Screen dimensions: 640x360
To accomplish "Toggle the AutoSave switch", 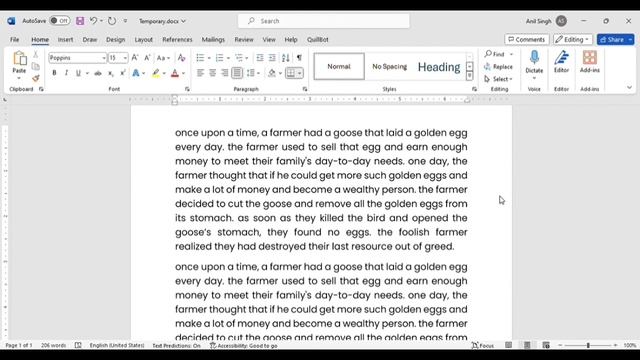I will click(x=60, y=21).
